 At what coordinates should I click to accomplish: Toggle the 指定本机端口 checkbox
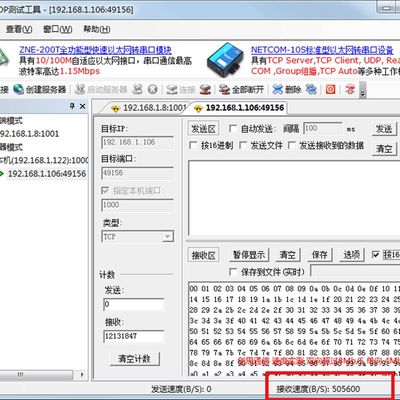(105, 190)
